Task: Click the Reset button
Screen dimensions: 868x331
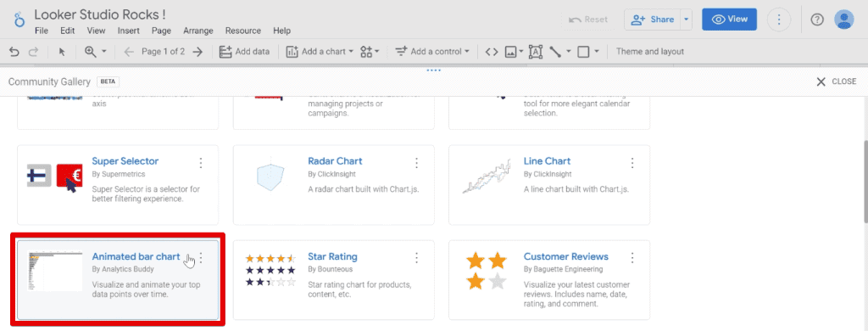Action: (x=588, y=20)
